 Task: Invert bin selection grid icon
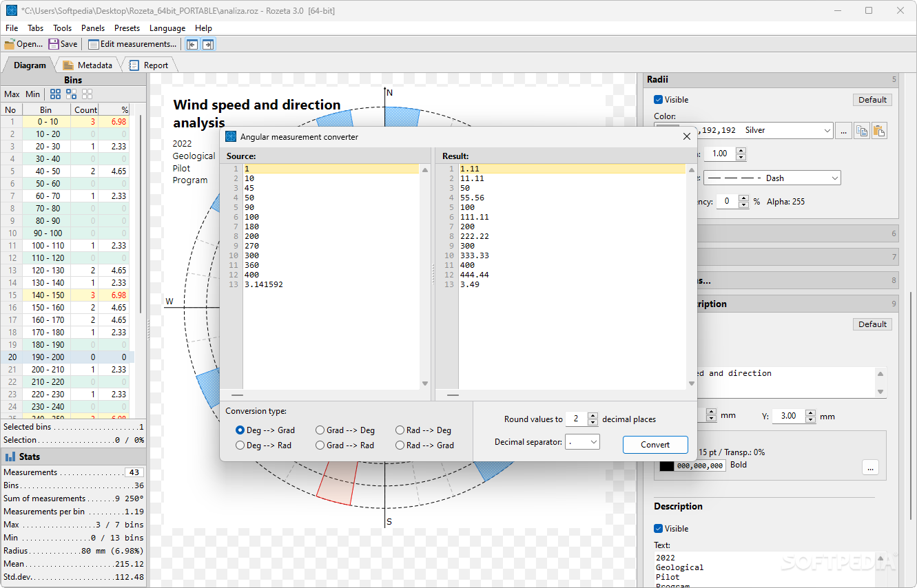coord(71,94)
